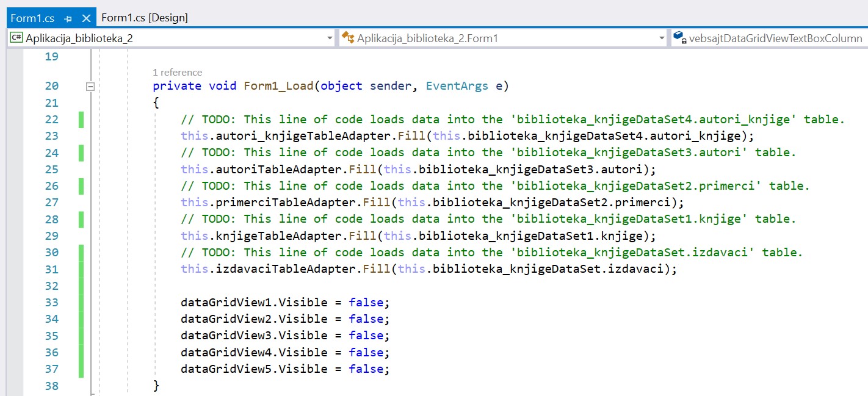Click the C# project icon in the navigation bar

tap(16, 38)
